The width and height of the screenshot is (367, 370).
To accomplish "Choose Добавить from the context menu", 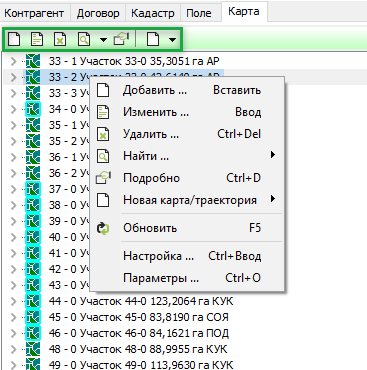I will click(187, 90).
